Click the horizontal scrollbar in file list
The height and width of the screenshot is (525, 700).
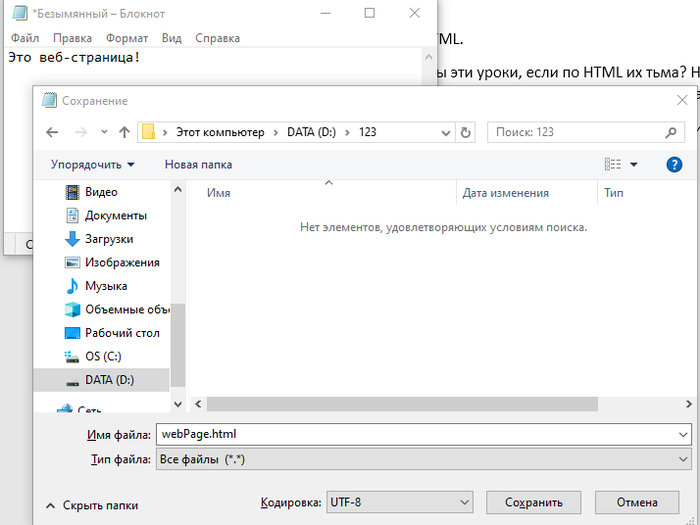pos(400,403)
